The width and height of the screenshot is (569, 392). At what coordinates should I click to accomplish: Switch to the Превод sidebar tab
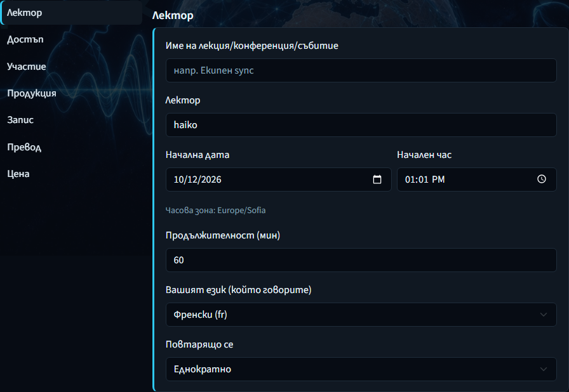(24, 147)
